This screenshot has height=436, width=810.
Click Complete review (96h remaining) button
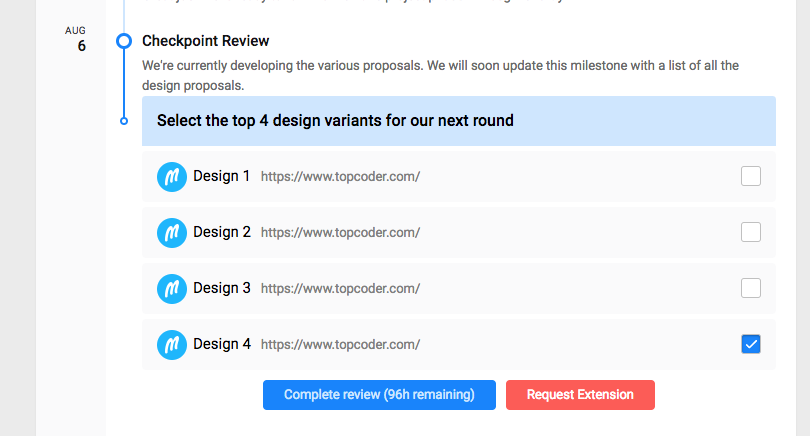click(379, 395)
